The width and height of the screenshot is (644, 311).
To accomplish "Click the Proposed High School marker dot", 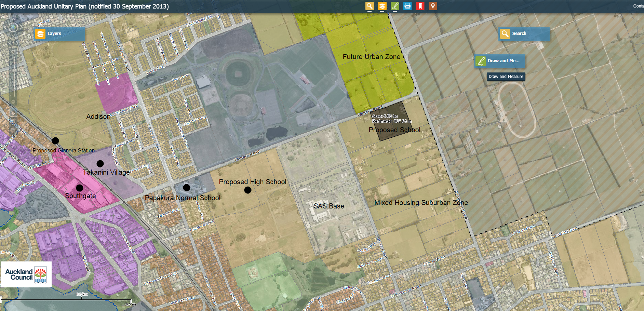I will coord(248,190).
